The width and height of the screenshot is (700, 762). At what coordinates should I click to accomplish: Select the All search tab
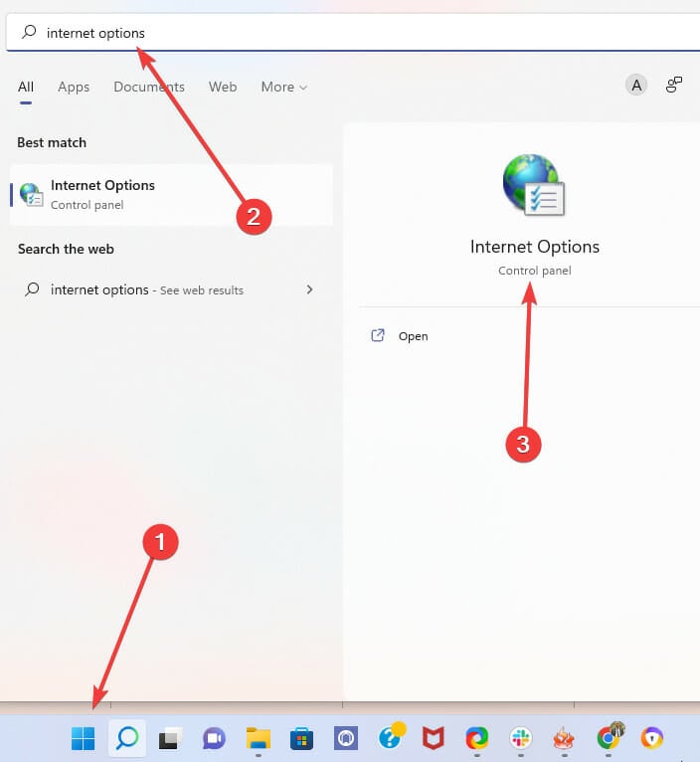[x=26, y=87]
